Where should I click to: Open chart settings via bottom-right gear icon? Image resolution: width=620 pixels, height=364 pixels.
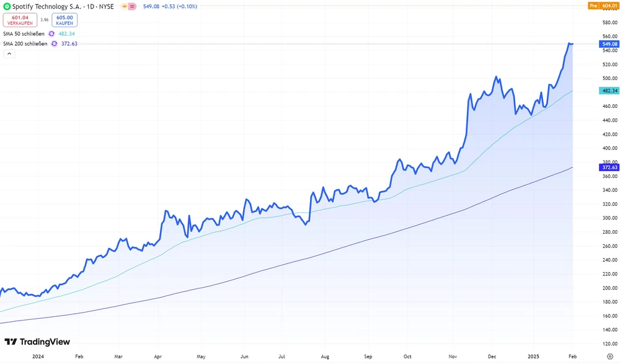click(609, 357)
